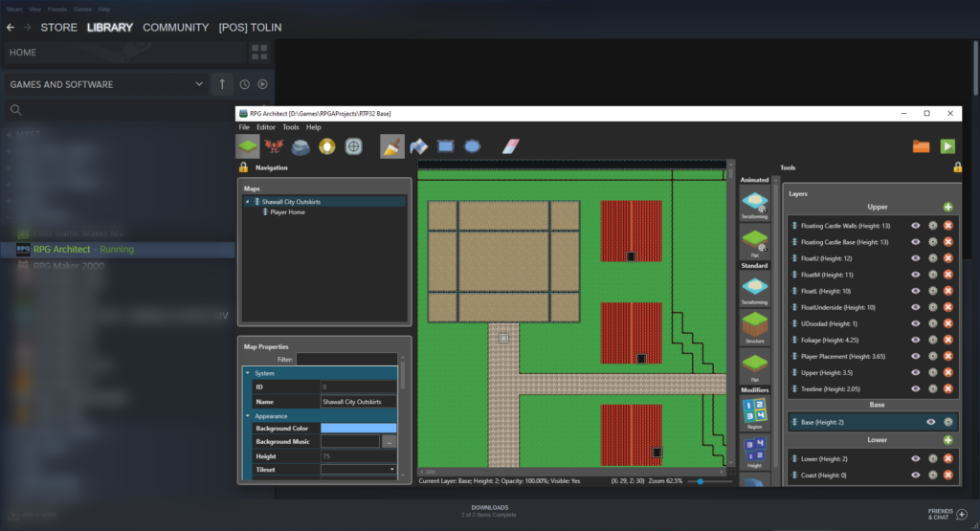
Task: Select the lightbulb lighting mode icon
Action: [x=327, y=146]
